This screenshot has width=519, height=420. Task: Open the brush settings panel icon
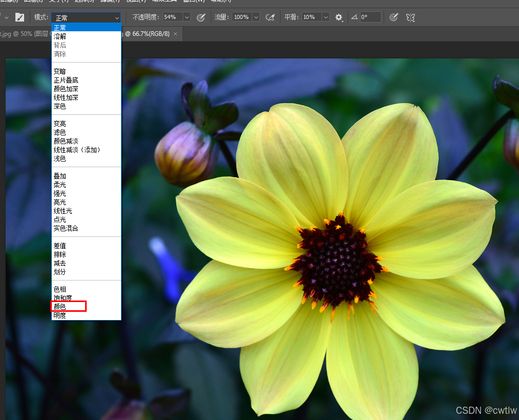point(20,17)
